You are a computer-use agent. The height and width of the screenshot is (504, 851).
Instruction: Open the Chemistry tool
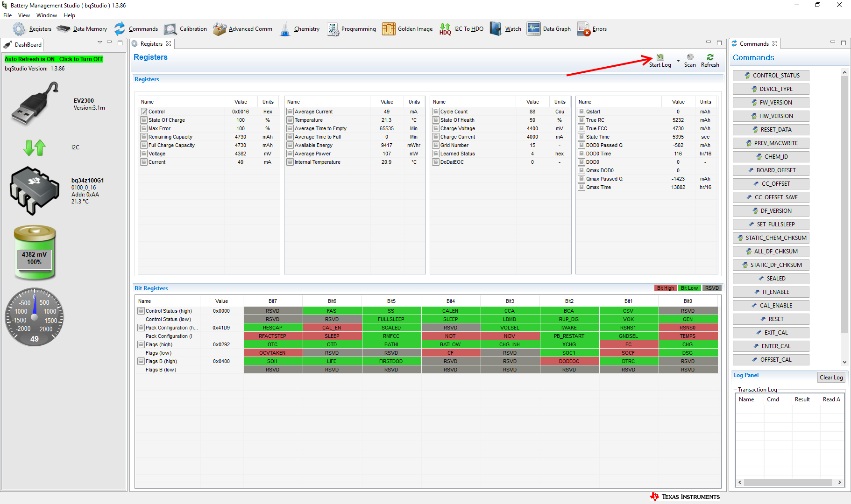tap(299, 29)
